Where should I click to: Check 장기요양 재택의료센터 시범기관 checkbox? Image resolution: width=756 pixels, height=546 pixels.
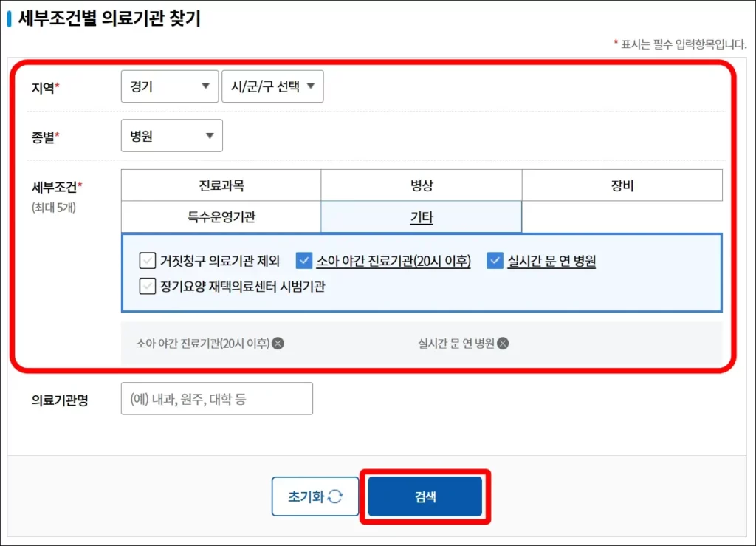coord(148,286)
